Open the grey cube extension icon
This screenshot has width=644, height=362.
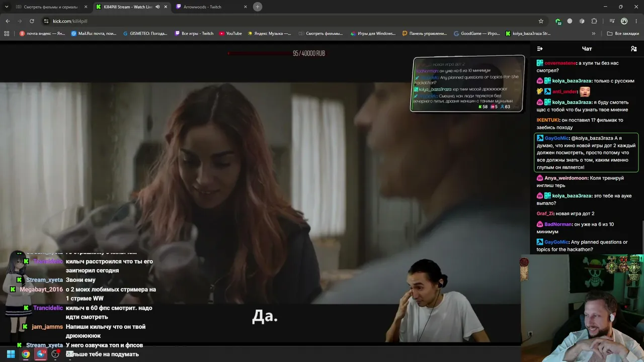[x=582, y=21]
